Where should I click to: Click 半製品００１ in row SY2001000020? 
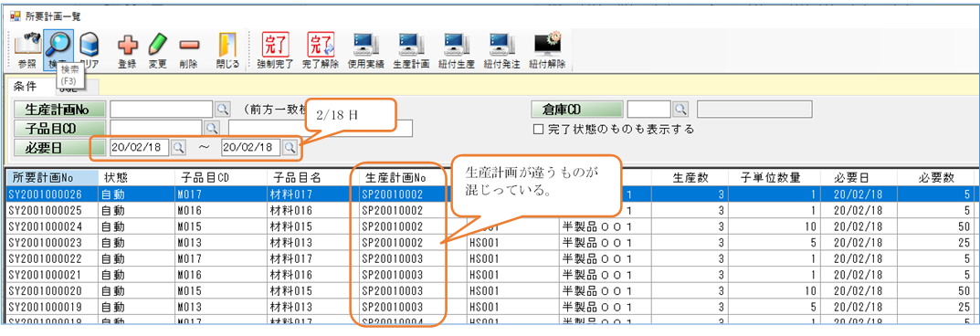[x=597, y=291]
